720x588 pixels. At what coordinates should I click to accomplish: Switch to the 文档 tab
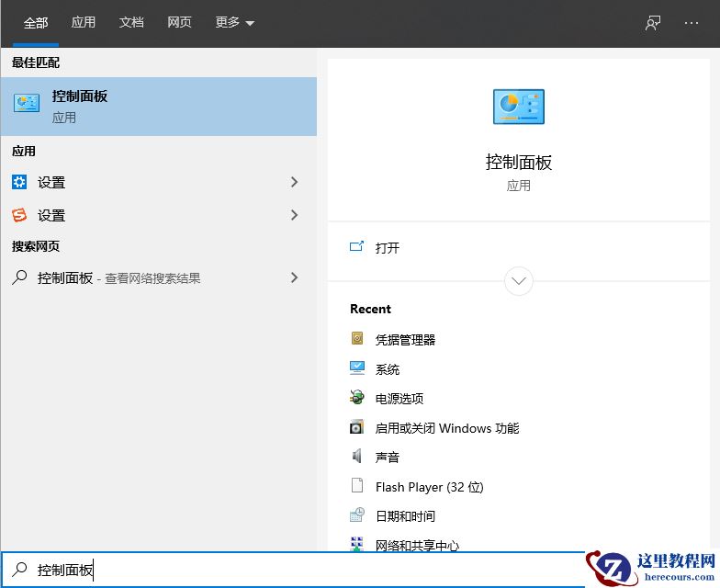coord(131,22)
